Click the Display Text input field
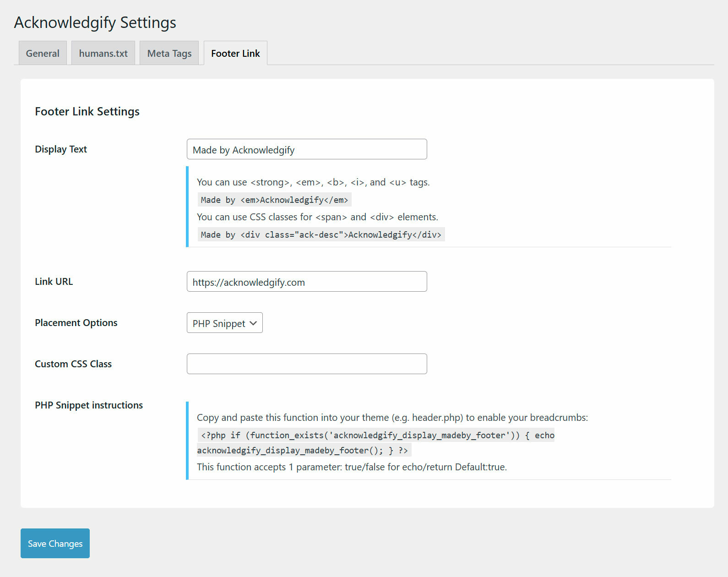Viewport: 728px width, 577px height. pos(307,149)
